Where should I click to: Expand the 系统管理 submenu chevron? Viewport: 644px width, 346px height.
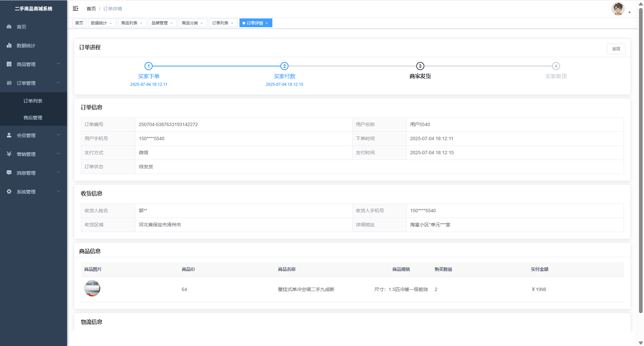coord(58,191)
